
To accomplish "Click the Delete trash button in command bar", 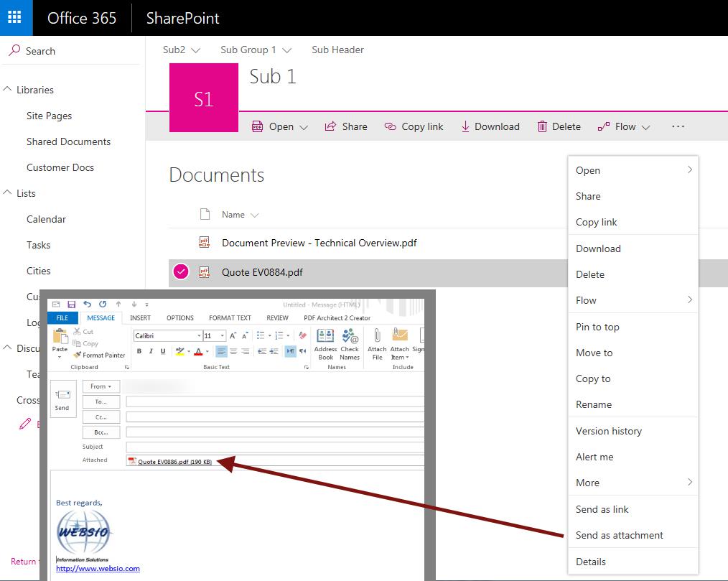I will click(559, 126).
